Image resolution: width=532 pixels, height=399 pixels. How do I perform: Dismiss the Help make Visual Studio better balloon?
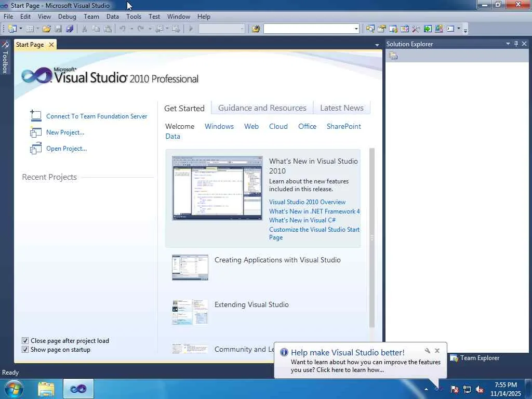[x=437, y=351]
